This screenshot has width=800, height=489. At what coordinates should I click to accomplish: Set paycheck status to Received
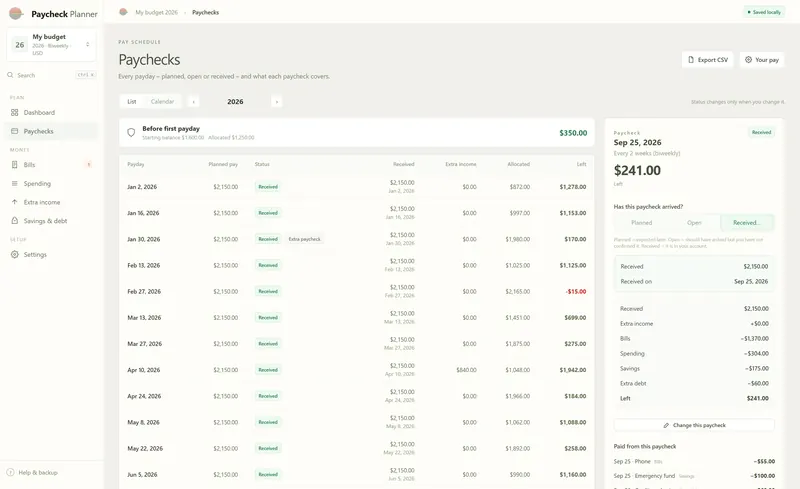(x=747, y=223)
